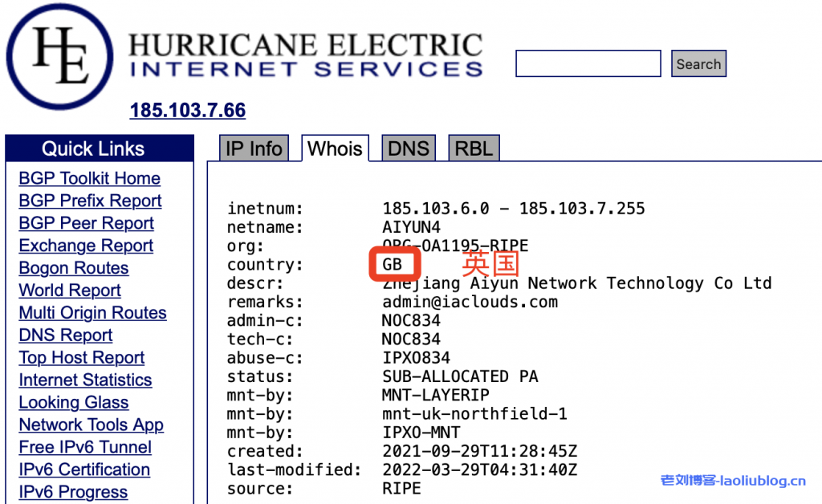Image resolution: width=822 pixels, height=504 pixels.
Task: View the Exchange Report link
Action: coord(86,246)
